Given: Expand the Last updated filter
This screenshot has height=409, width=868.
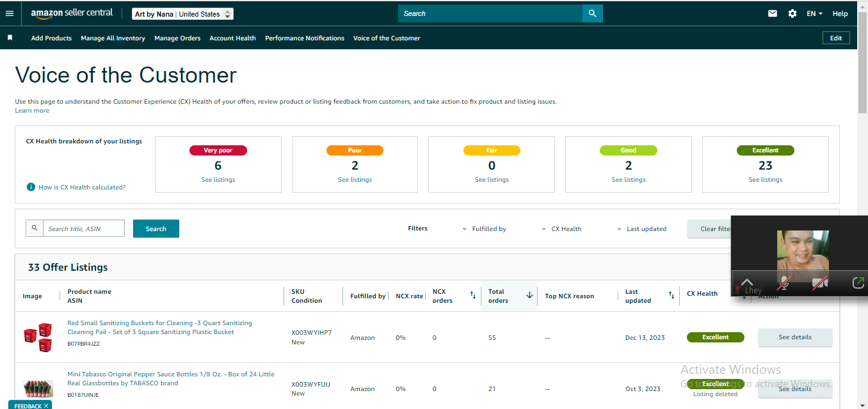Looking at the screenshot, I should [x=641, y=229].
